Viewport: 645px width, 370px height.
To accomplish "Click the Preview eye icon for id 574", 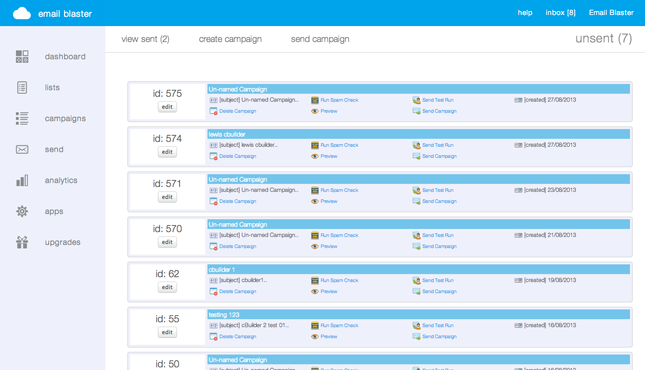I will (x=315, y=156).
